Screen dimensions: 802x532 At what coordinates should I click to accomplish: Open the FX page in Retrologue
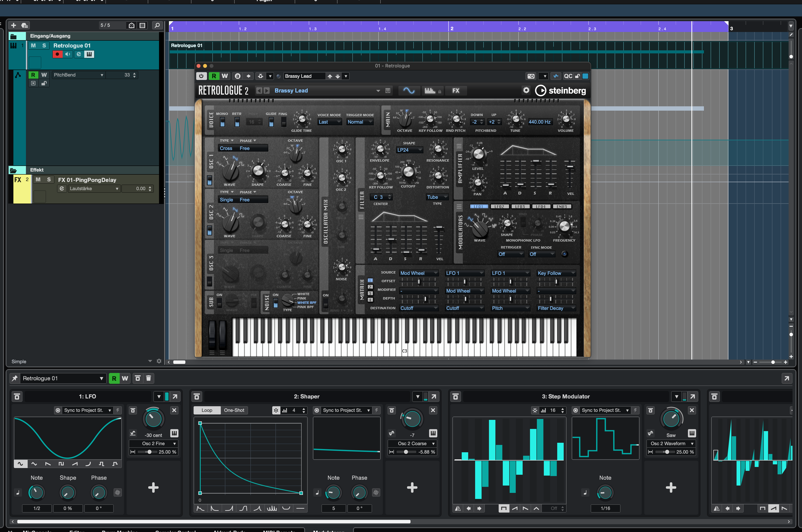point(456,91)
